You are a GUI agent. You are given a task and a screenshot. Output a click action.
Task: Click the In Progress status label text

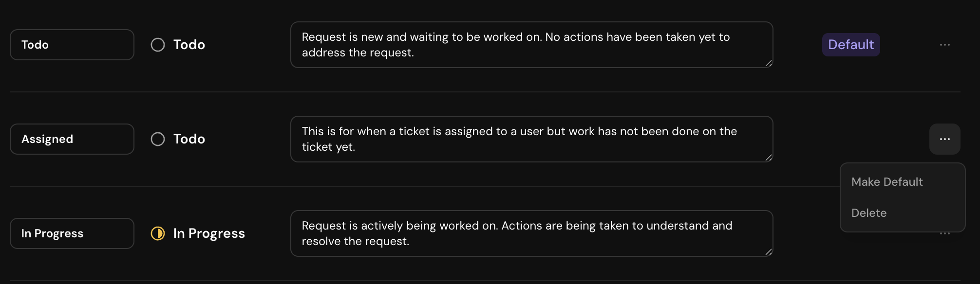coord(209,233)
